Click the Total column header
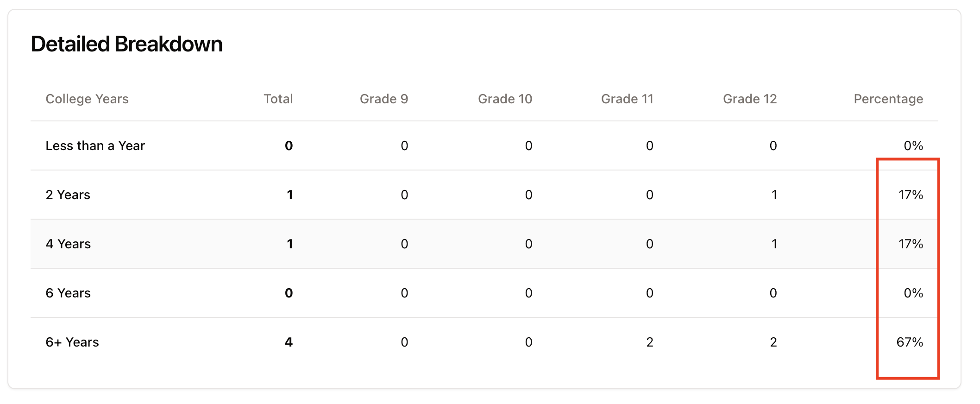This screenshot has width=980, height=404. click(x=278, y=99)
